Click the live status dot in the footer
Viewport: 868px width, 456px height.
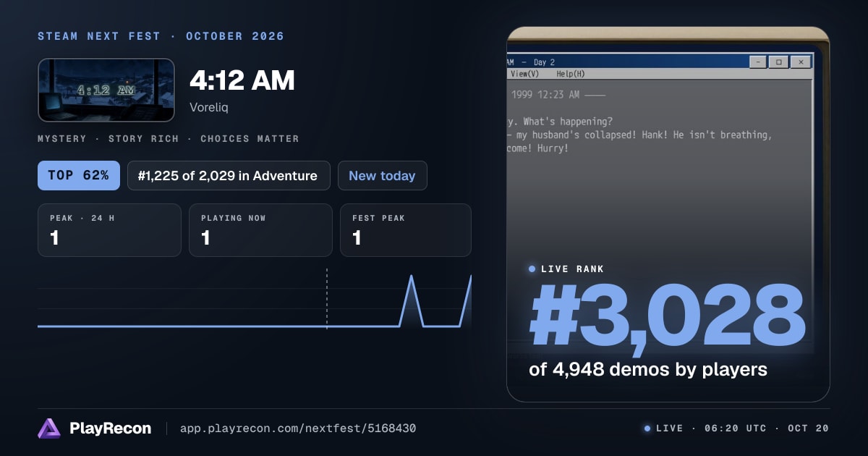647,428
